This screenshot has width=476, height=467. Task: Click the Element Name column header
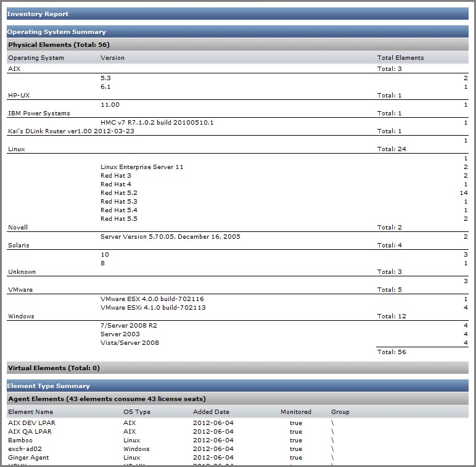point(31,412)
